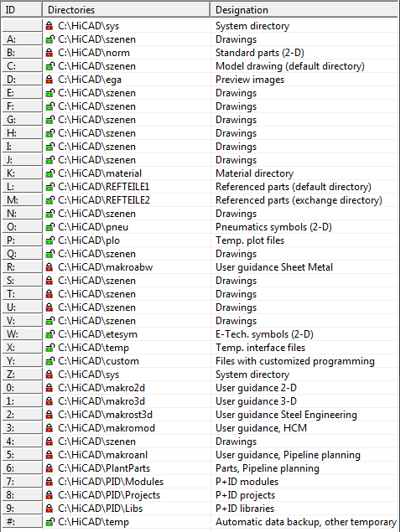Click 'User guidance Sheet Metal' designation
This screenshot has height=532, width=400.
(274, 267)
